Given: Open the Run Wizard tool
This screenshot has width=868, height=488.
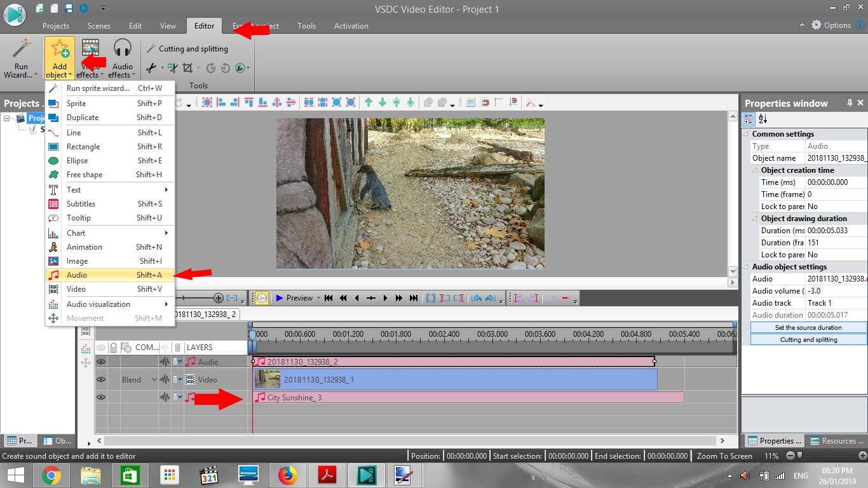Looking at the screenshot, I should click(21, 58).
